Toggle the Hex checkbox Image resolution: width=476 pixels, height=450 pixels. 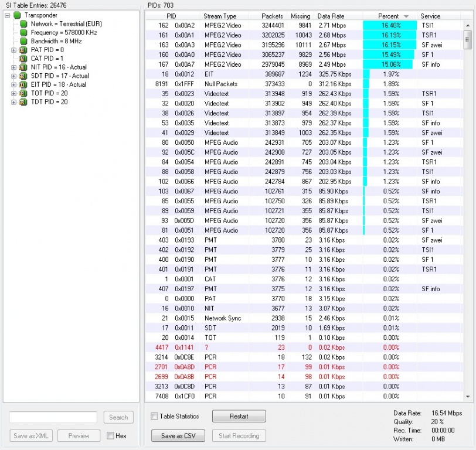[x=110, y=436]
